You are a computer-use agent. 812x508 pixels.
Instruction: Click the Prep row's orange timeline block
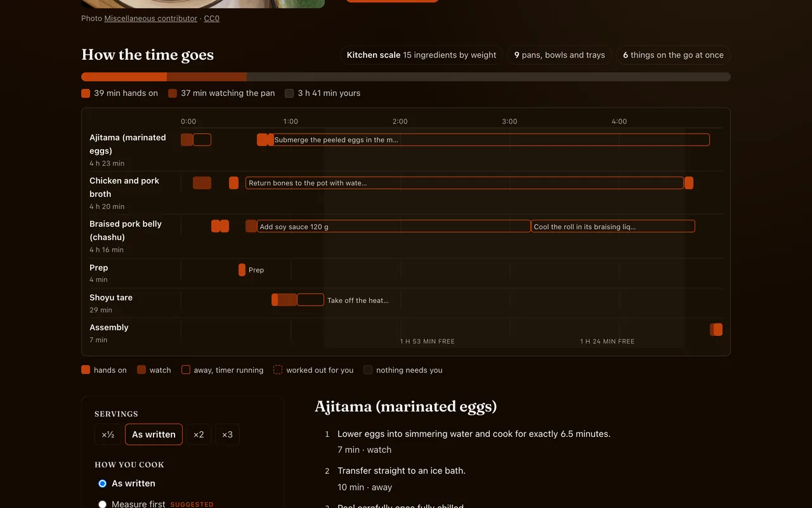242,270
